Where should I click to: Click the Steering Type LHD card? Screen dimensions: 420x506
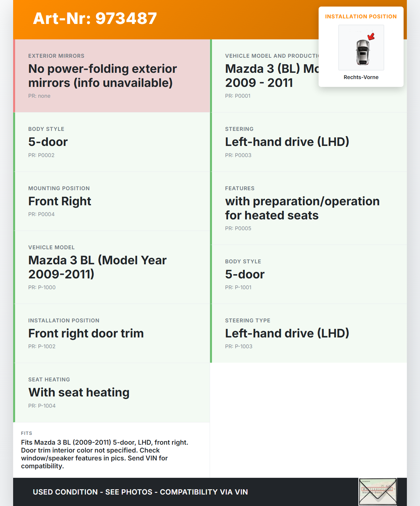click(308, 334)
